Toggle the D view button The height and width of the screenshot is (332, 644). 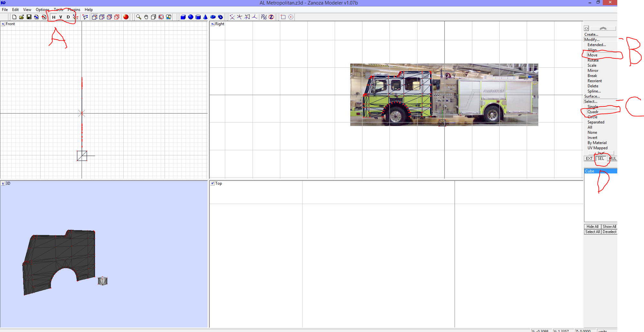[x=68, y=17]
